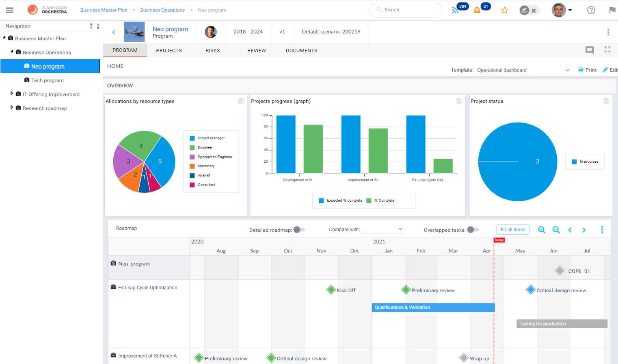Open the comments speech bubble icon

click(590, 50)
